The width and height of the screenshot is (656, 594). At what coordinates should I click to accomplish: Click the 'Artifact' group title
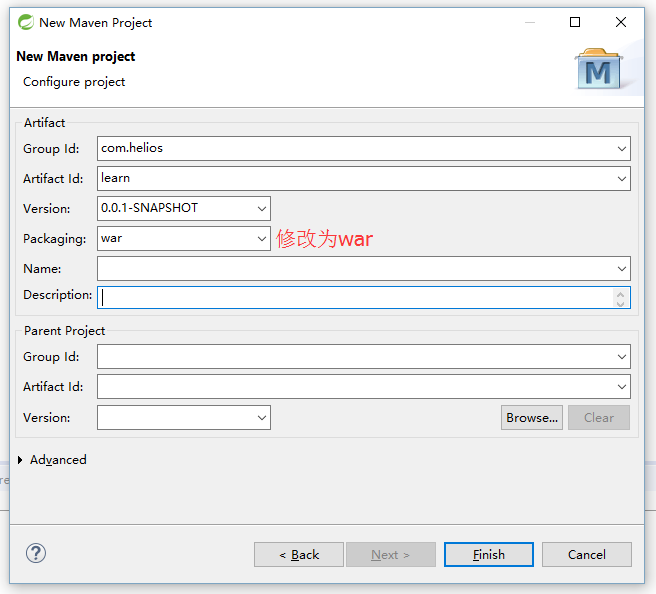(x=44, y=123)
